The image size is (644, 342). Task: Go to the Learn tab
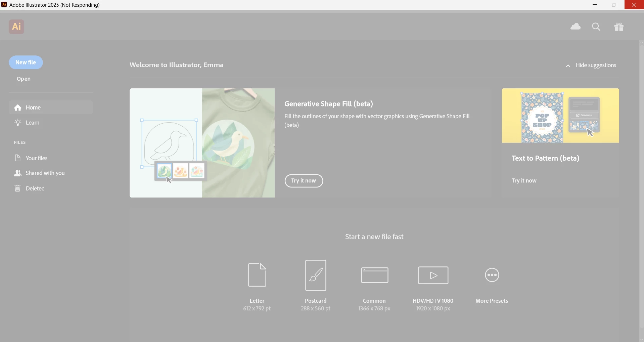pos(51,123)
